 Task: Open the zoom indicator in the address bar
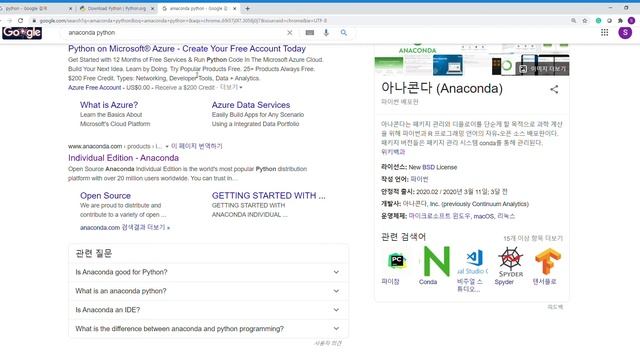pyautogui.click(x=573, y=20)
